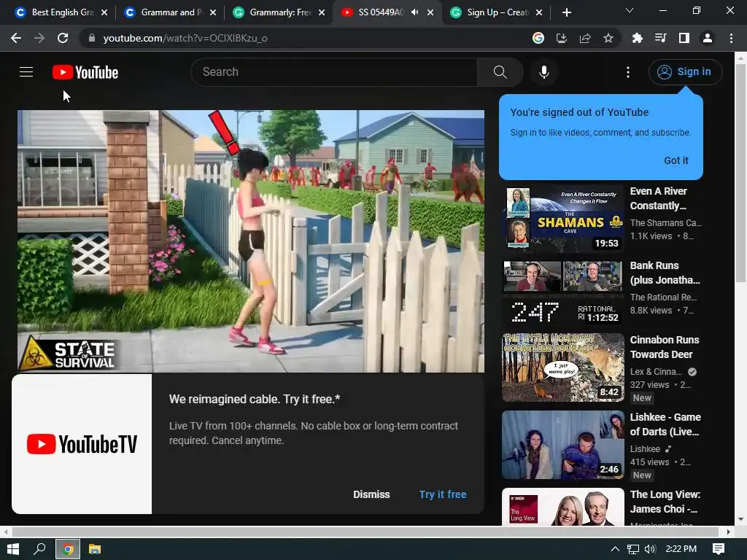The height and width of the screenshot is (560, 747).
Task: Open YouTube settings three-dot menu
Action: [x=628, y=72]
